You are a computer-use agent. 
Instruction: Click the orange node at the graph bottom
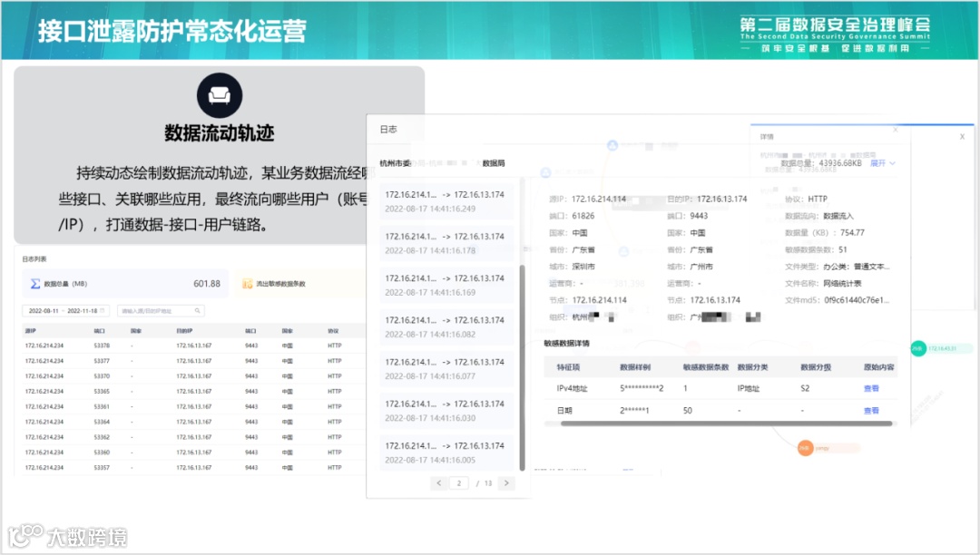point(805,448)
